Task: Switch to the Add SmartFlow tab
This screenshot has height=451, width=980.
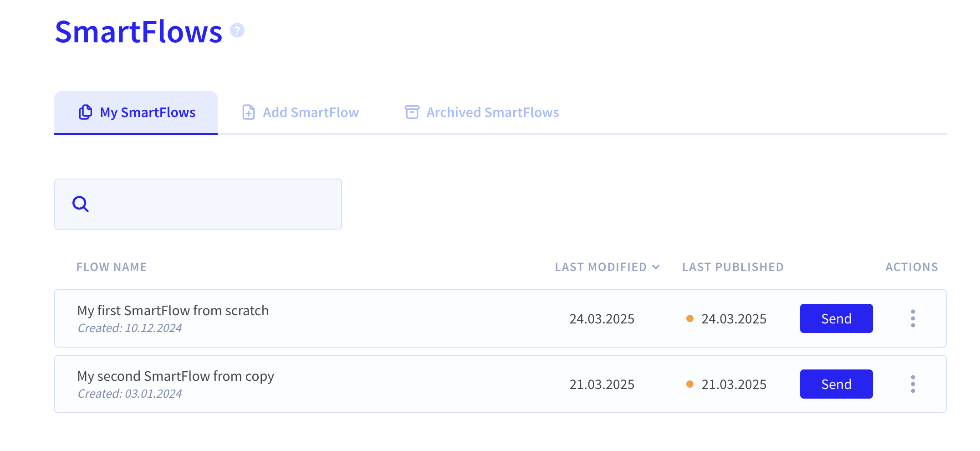Action: (301, 113)
